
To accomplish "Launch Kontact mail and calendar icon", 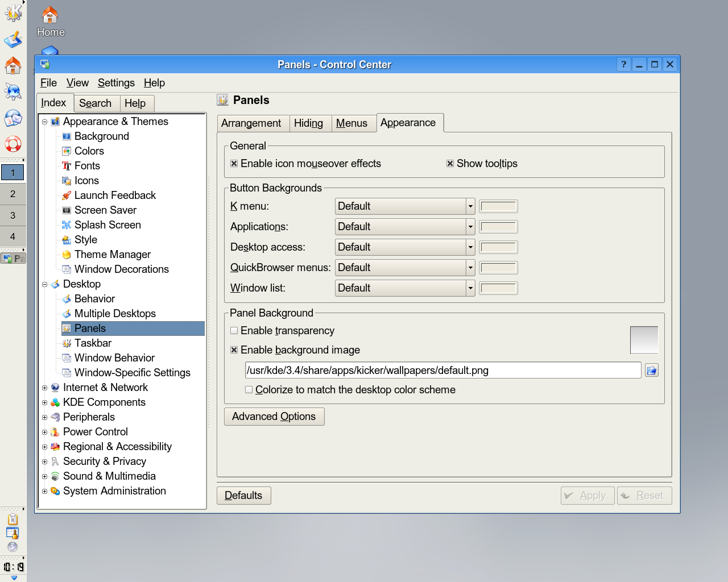I will (13, 118).
